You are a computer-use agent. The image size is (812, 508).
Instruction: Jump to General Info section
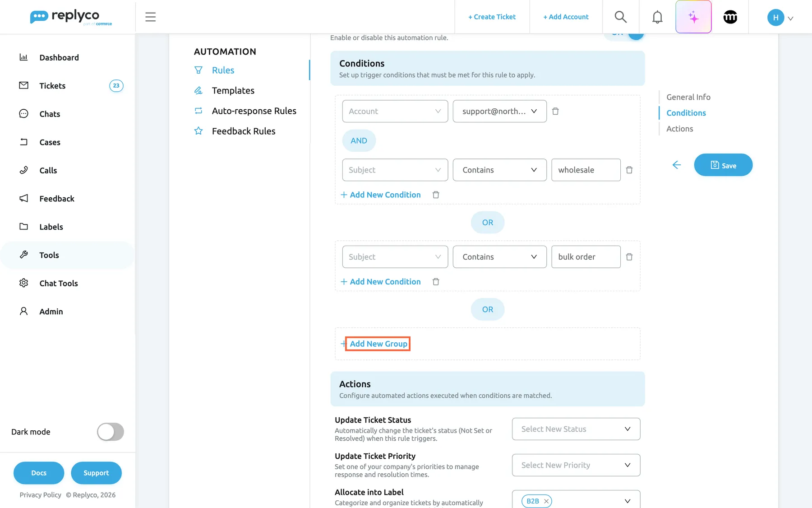(688, 97)
